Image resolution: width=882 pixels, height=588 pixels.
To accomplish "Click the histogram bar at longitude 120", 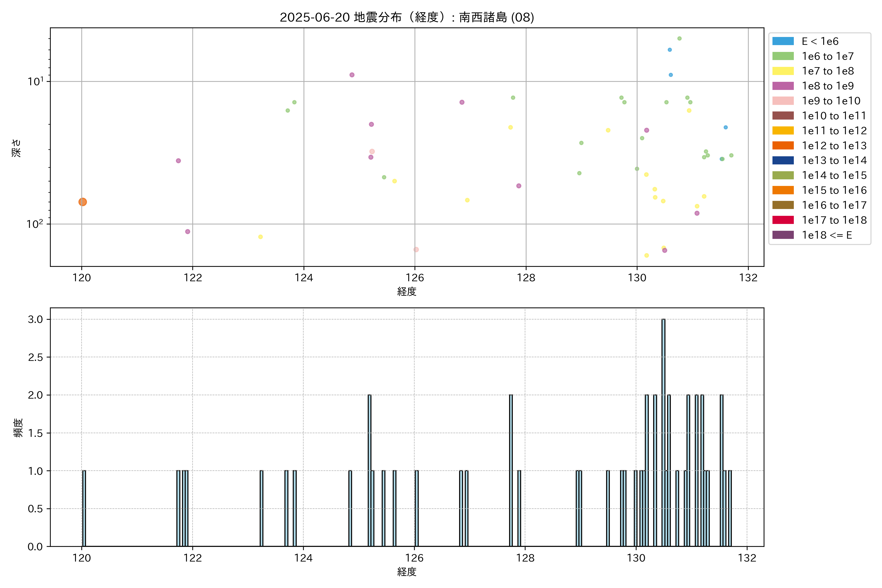I will coord(84,508).
